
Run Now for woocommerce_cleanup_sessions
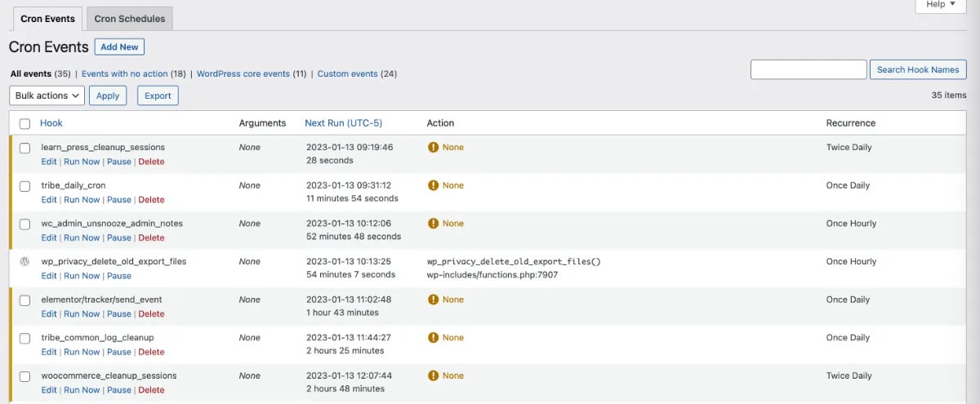tap(82, 390)
